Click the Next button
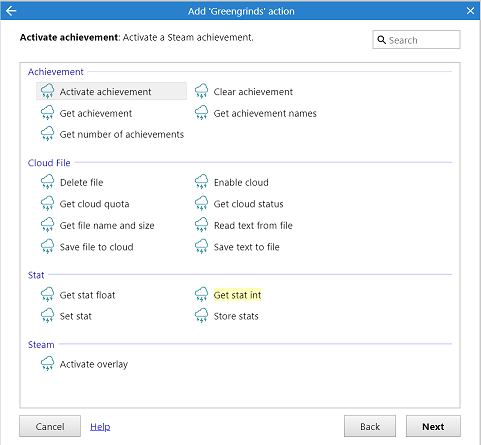The image size is (481, 445). (433, 426)
